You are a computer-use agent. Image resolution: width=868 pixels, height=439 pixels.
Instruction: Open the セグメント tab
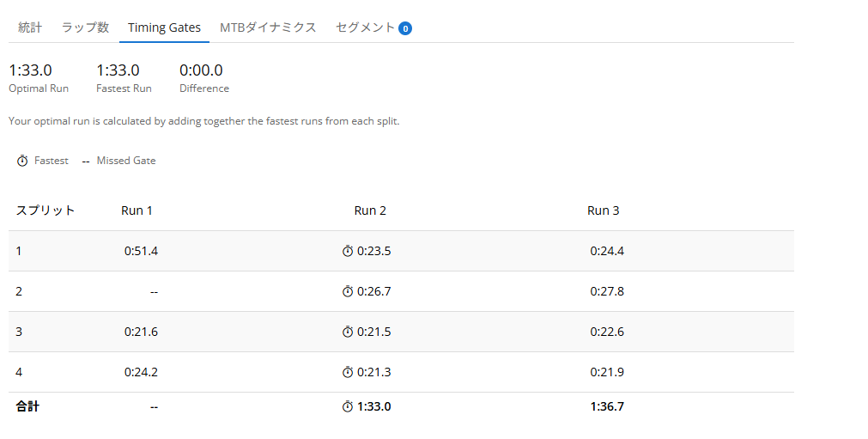365,27
